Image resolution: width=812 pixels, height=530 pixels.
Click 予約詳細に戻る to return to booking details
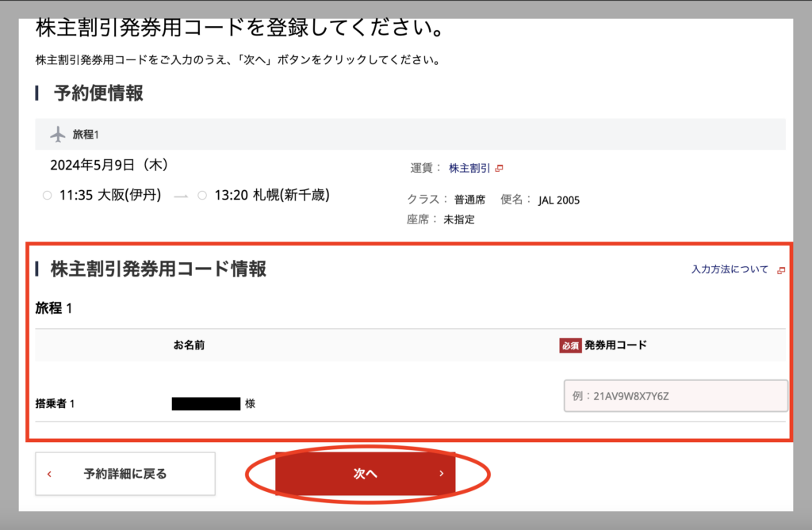(124, 473)
